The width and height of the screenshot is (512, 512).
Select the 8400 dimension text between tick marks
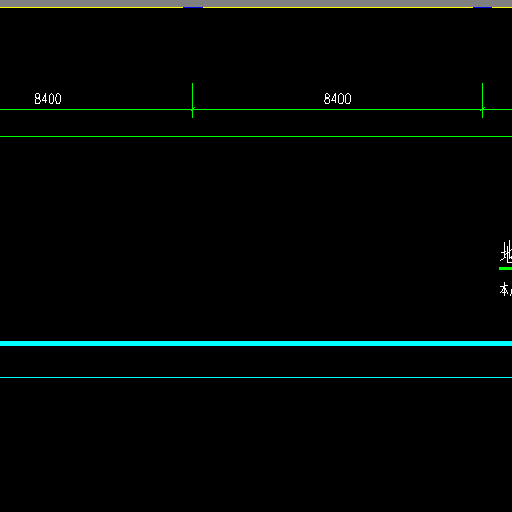click(x=337, y=99)
